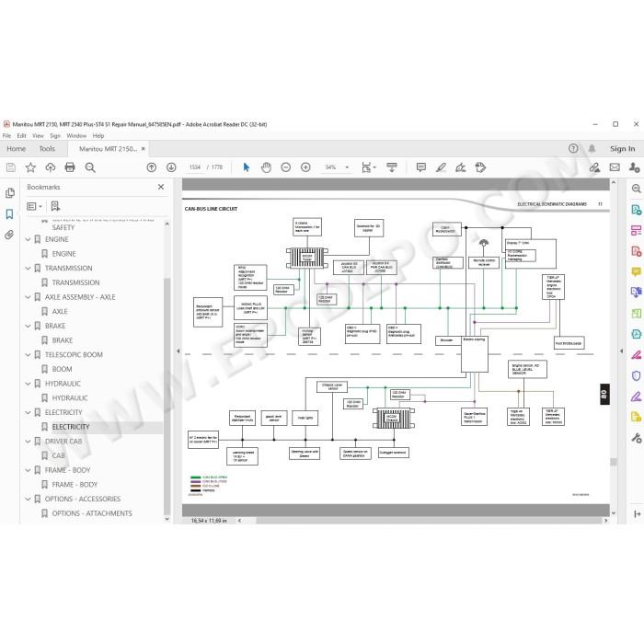This screenshot has width=644, height=644.
Task: Collapse the ELECTRICITY bookmark group
Action: click(x=28, y=412)
